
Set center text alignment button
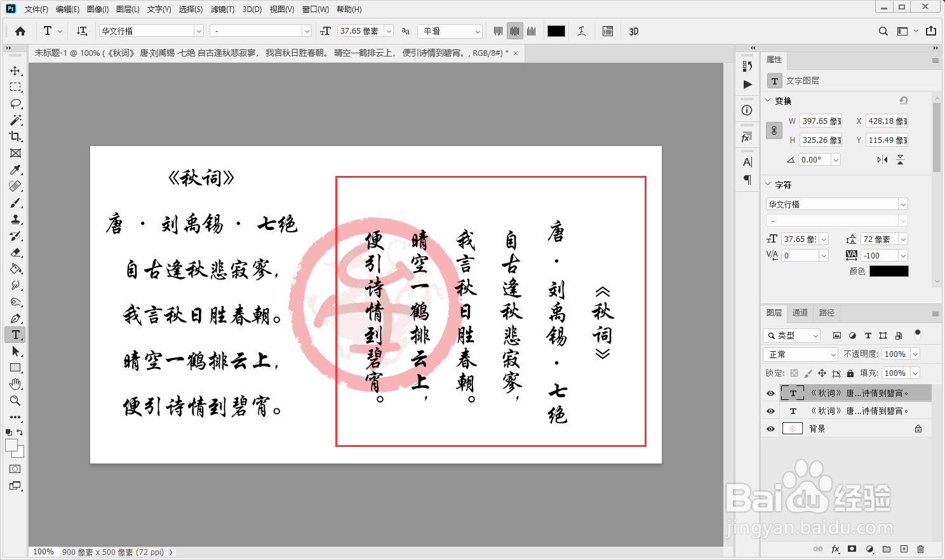[514, 31]
